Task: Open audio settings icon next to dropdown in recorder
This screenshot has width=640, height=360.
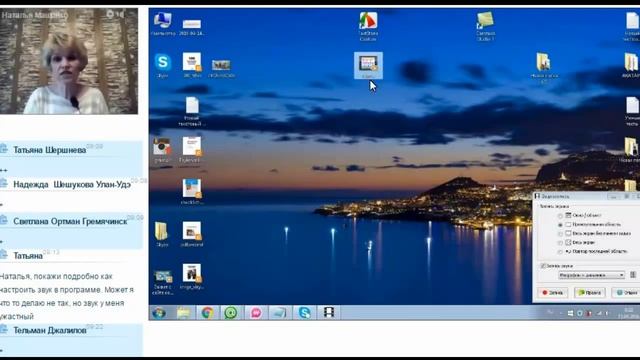Action: point(633,275)
